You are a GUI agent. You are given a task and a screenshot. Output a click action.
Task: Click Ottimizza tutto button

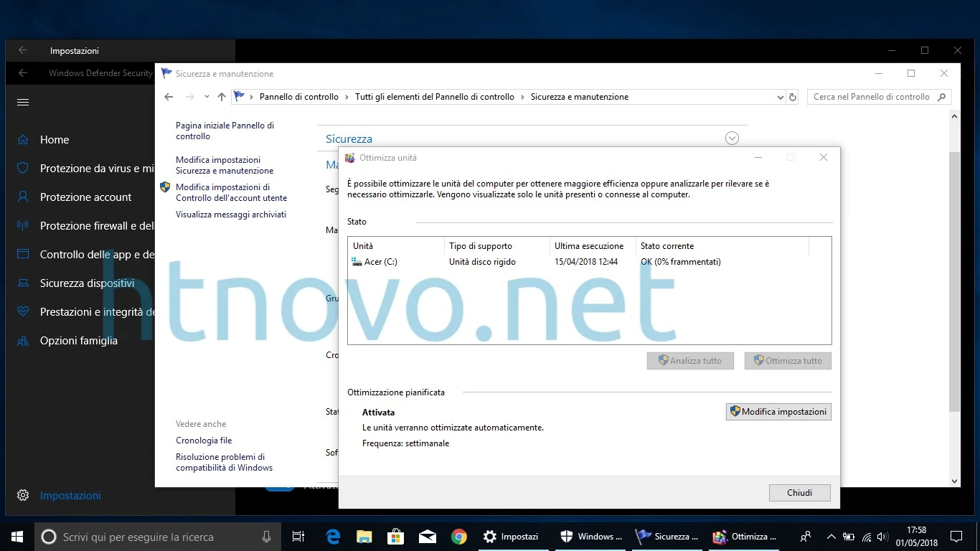pos(788,361)
